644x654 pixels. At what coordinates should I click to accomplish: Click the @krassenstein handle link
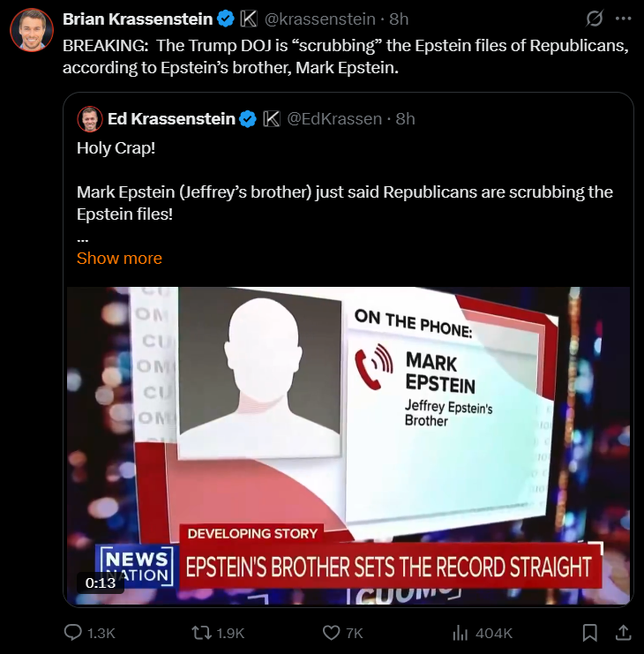coord(319,19)
